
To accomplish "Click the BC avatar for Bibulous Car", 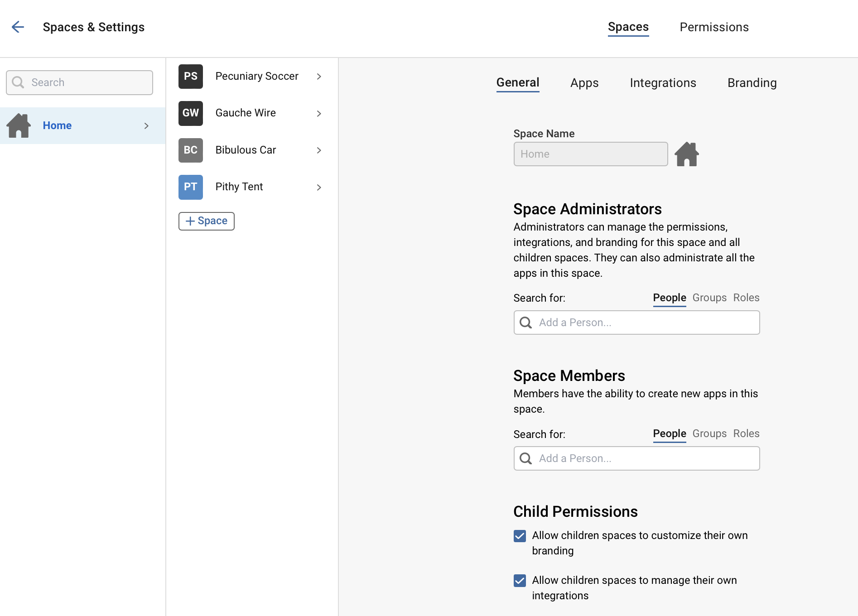I will [x=190, y=150].
